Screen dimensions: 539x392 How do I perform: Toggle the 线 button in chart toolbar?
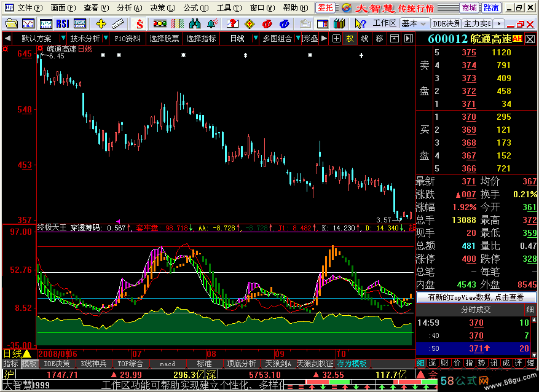pyautogui.click(x=364, y=39)
